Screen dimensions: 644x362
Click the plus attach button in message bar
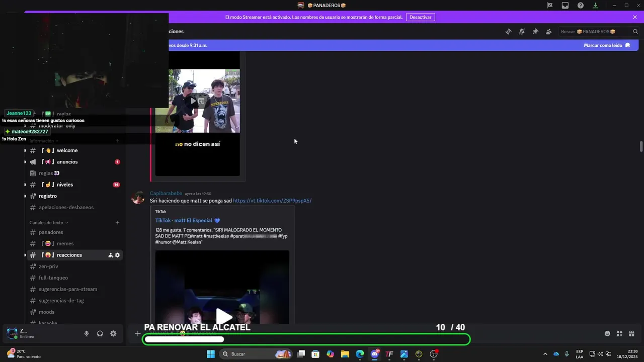coord(137,333)
